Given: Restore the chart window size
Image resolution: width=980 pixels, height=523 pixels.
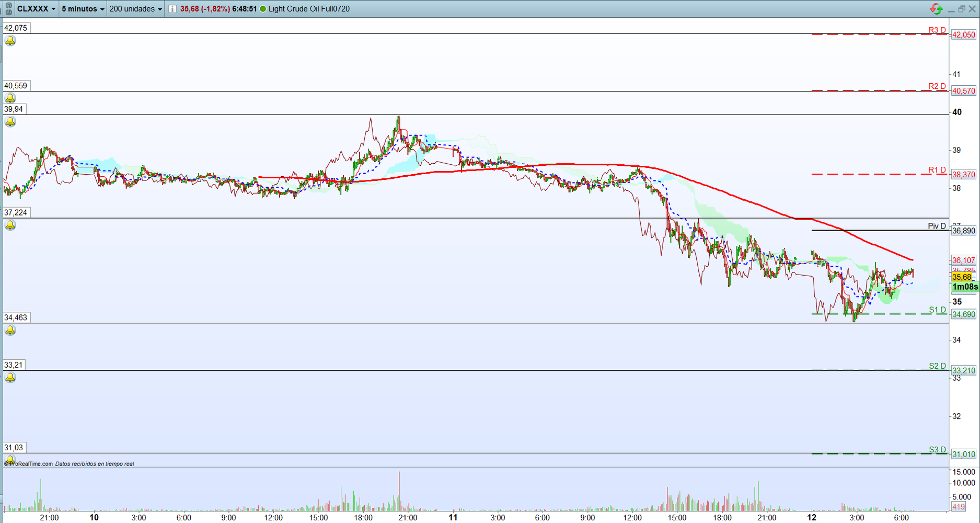Looking at the screenshot, I should 961,9.
